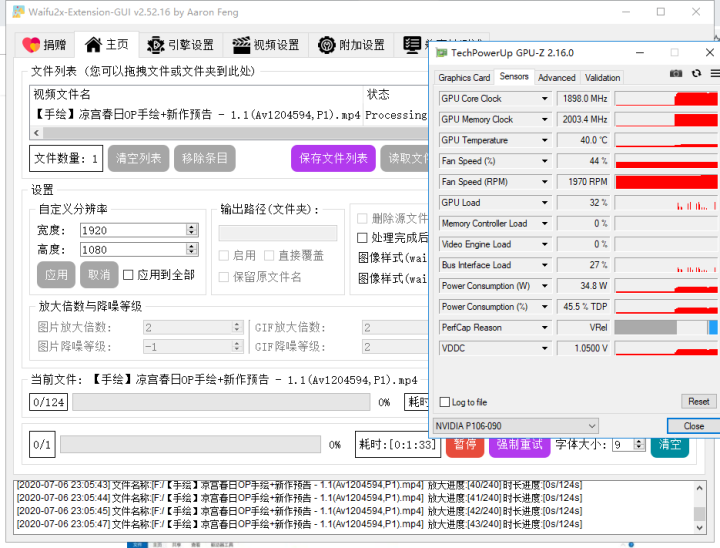Image resolution: width=720 pixels, height=548 pixels.
Task: Click the PerfCap Reason VRel graph
Action: 666,328
